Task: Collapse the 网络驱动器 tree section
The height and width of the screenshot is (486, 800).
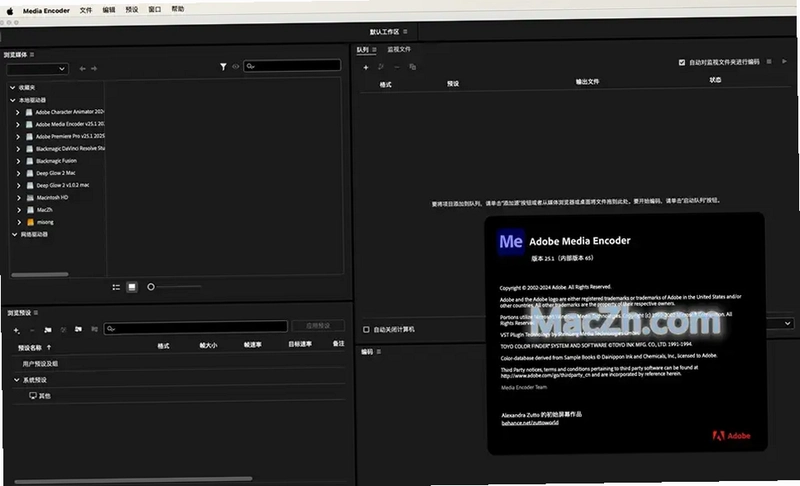Action: coord(14,235)
